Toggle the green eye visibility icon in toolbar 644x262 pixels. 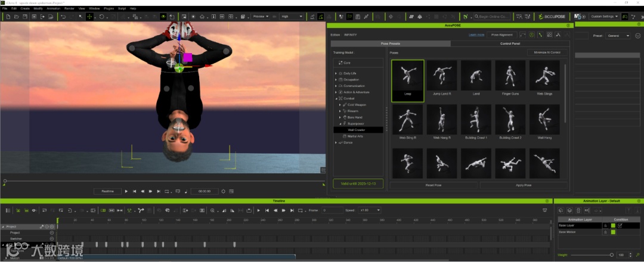163,17
